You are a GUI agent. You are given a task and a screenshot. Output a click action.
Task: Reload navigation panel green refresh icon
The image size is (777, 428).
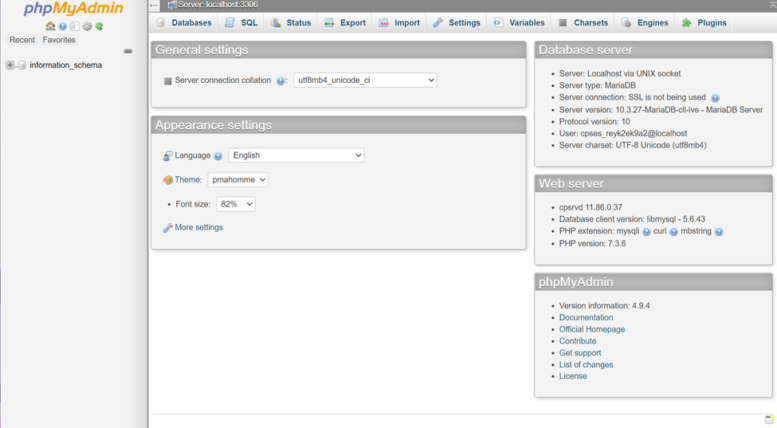[99, 26]
